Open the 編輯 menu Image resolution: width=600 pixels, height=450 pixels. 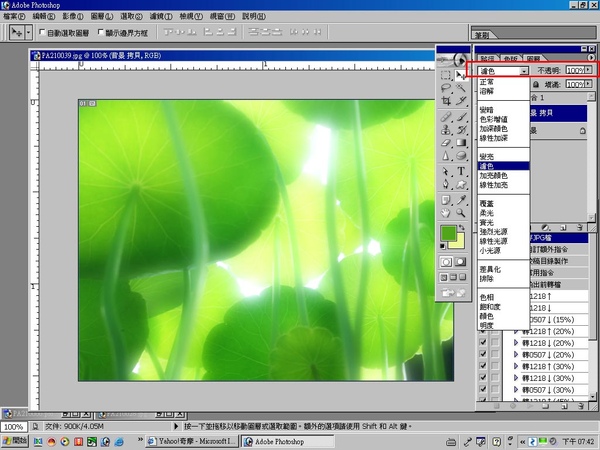tap(44, 16)
